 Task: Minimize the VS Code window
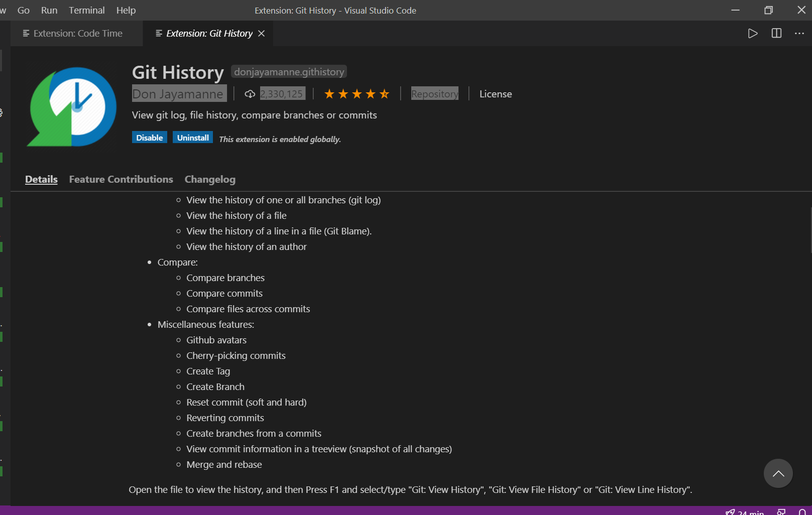click(x=735, y=10)
